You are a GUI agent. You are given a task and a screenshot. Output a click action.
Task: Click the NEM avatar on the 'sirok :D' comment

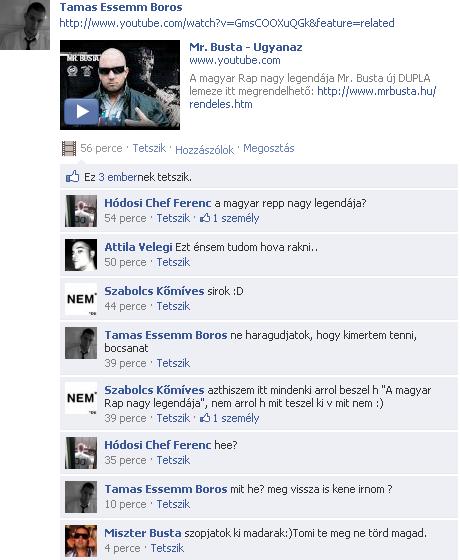81,299
